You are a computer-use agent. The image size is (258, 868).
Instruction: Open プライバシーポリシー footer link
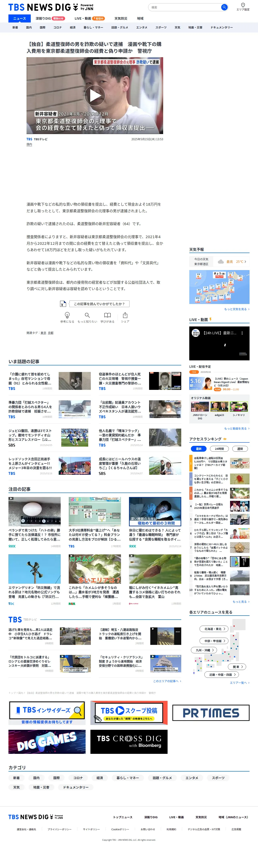pyautogui.click(x=59, y=829)
